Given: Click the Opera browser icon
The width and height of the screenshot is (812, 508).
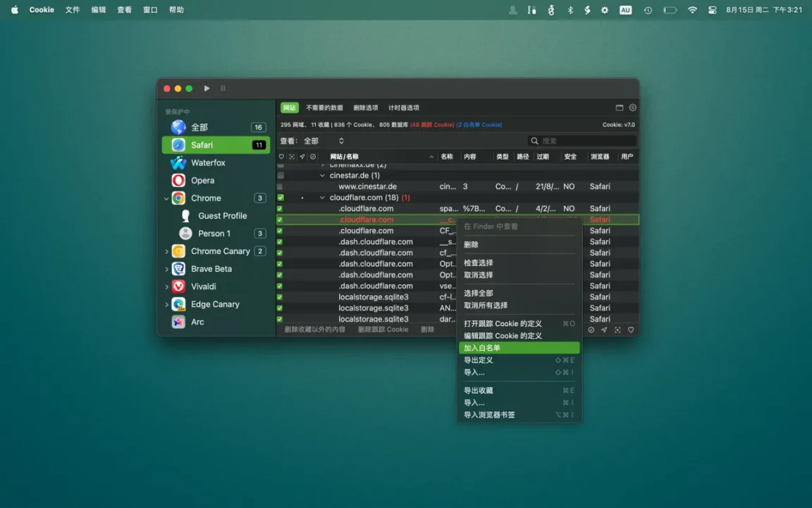Looking at the screenshot, I should (x=178, y=181).
